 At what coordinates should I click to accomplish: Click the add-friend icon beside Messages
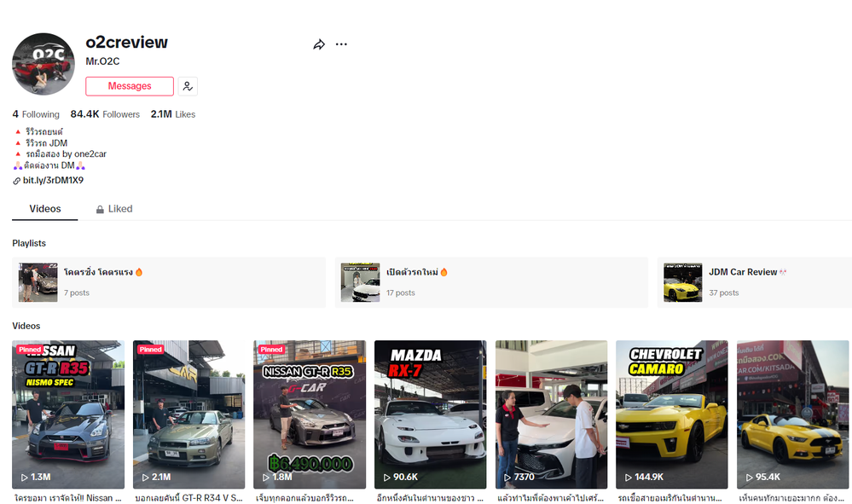point(187,86)
